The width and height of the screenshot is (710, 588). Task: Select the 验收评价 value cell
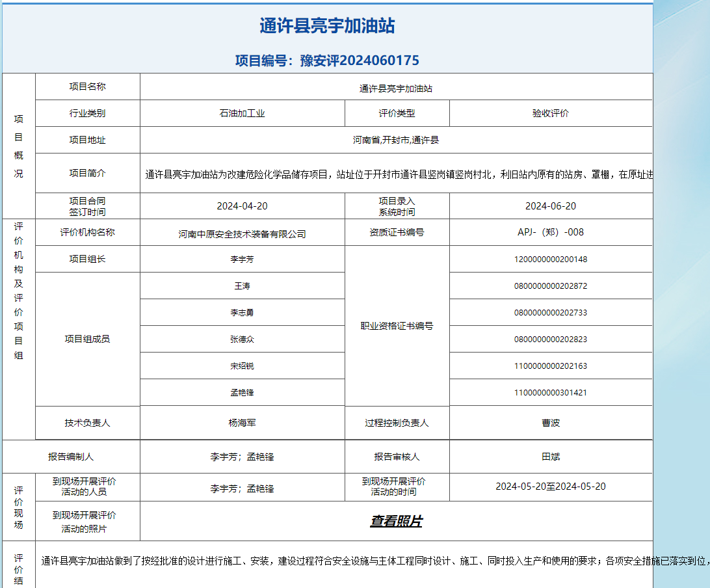coord(551,113)
